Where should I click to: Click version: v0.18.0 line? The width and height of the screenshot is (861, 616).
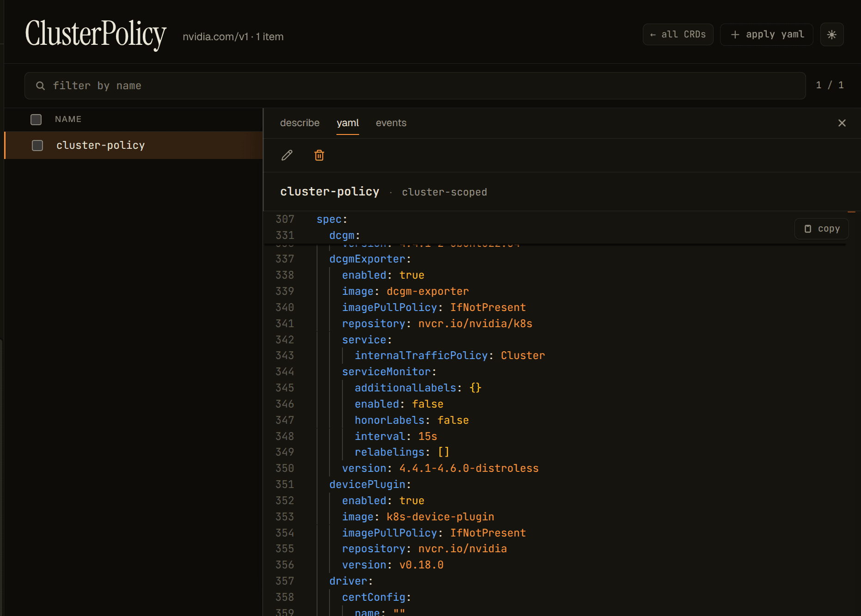393,565
